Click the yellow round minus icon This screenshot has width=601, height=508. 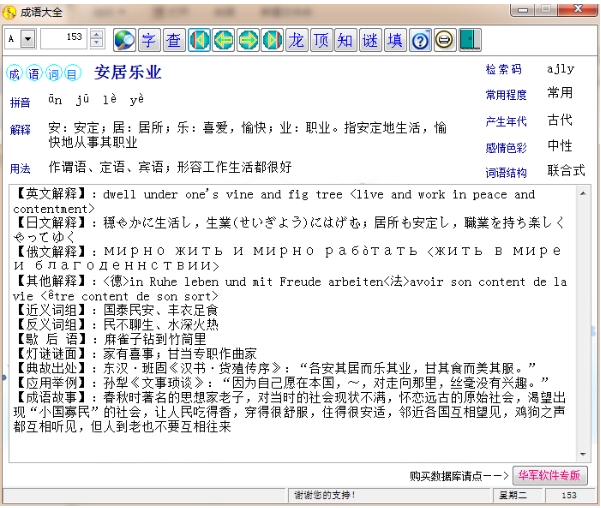coord(445,40)
